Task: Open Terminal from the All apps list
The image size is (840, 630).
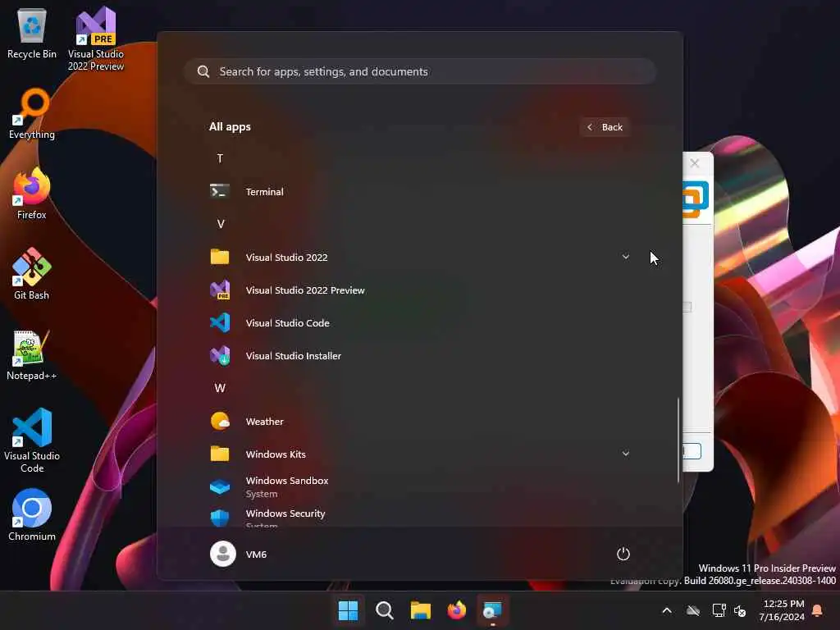Action: [x=419, y=191]
